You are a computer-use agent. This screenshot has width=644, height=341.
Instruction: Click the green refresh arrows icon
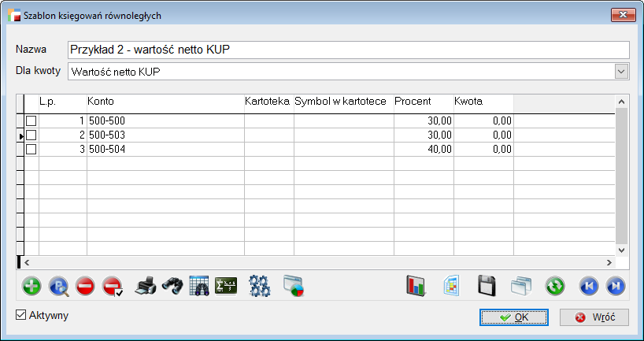pos(556,286)
